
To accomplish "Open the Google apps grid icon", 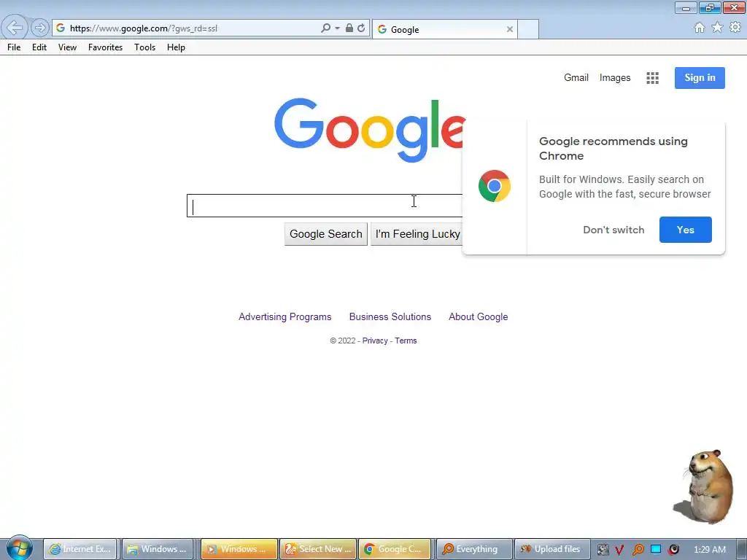I will point(652,77).
